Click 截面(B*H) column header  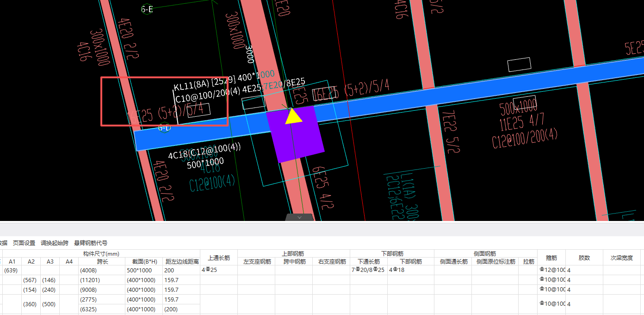click(144, 262)
